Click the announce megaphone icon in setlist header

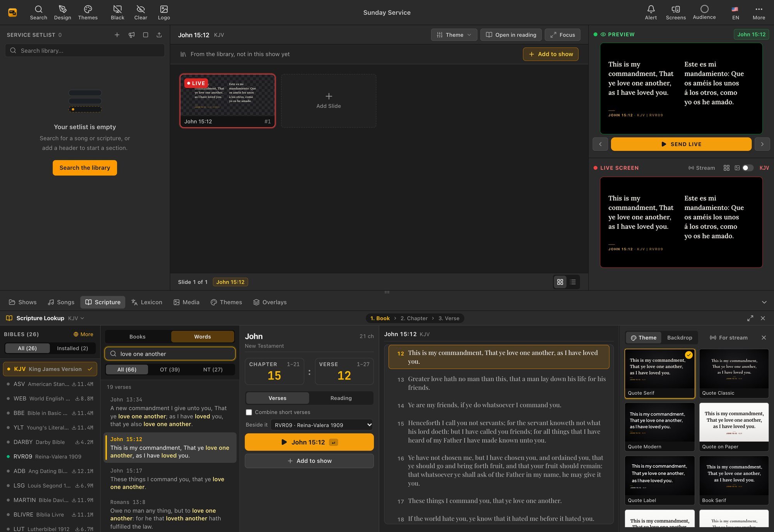(x=132, y=35)
